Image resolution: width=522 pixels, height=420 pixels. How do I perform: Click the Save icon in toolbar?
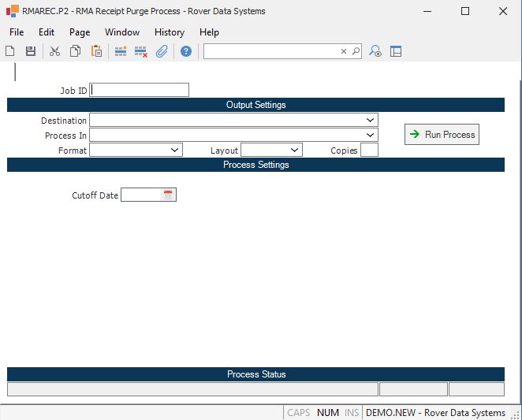click(x=31, y=51)
